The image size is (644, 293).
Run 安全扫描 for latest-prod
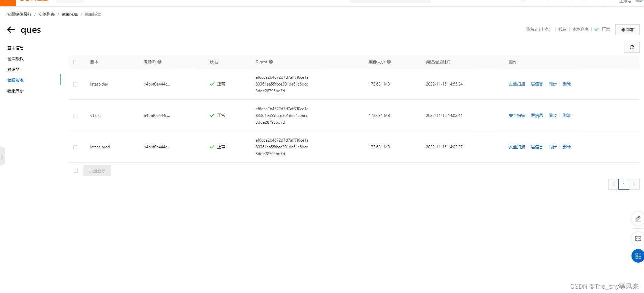pyautogui.click(x=517, y=147)
